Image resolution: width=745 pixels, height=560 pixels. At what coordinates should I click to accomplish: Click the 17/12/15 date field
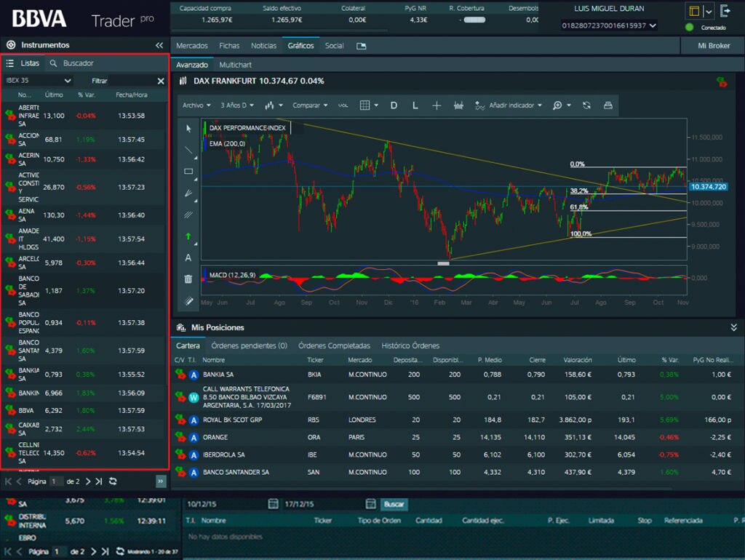pyautogui.click(x=323, y=504)
